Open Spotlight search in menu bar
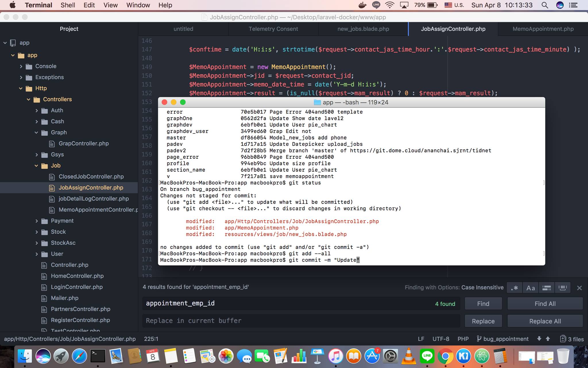This screenshot has width=588, height=368. 545,5
